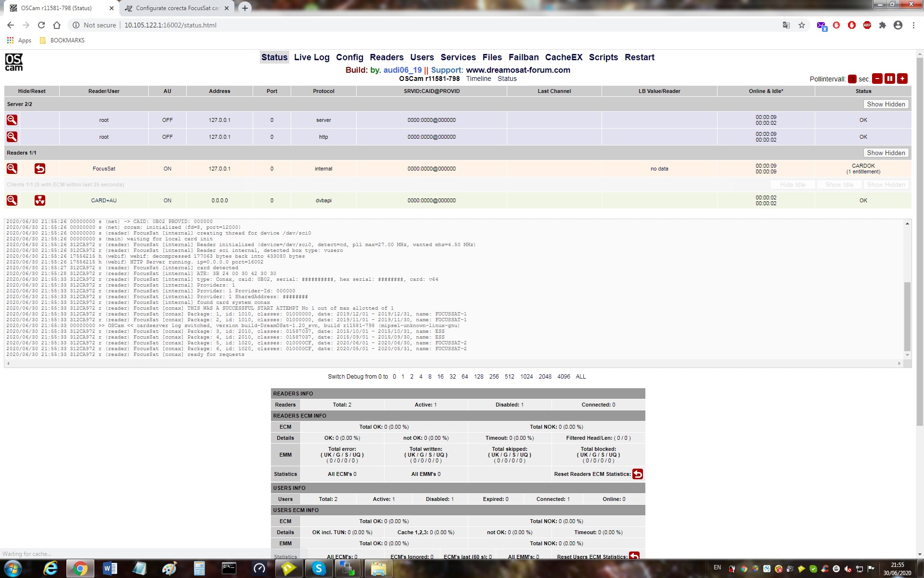Bookmark page with star icon
This screenshot has height=578, width=924.
coord(802,25)
